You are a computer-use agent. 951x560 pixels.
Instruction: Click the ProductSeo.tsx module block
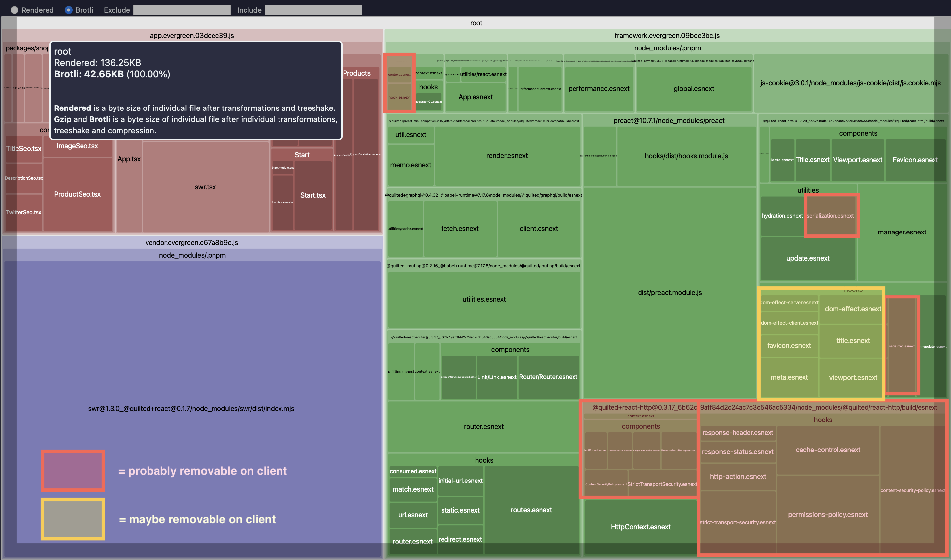[x=77, y=194]
